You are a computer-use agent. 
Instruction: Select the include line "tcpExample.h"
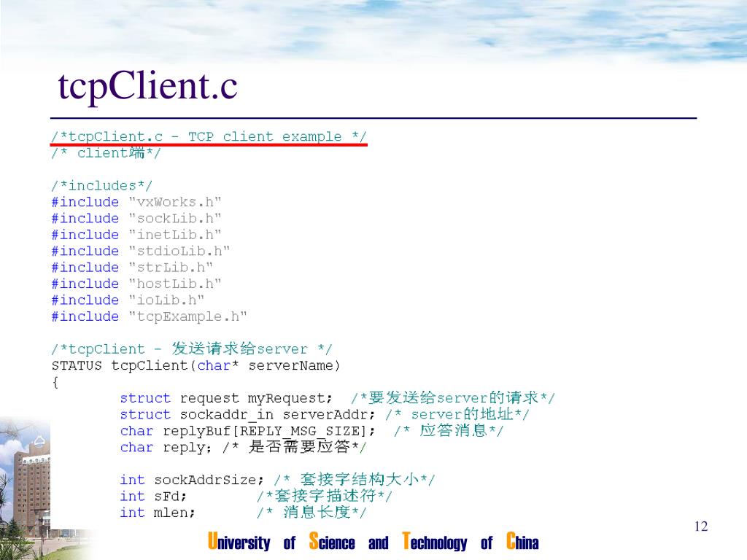point(149,316)
